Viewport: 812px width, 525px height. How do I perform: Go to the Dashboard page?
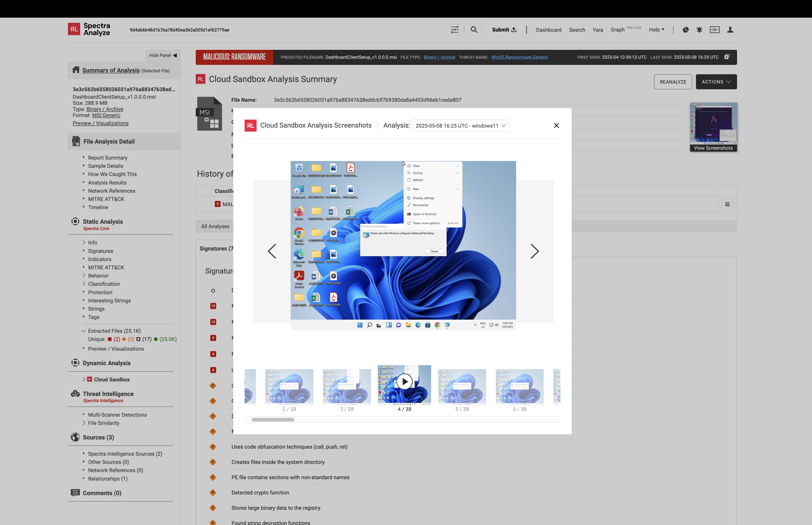[x=548, y=30]
